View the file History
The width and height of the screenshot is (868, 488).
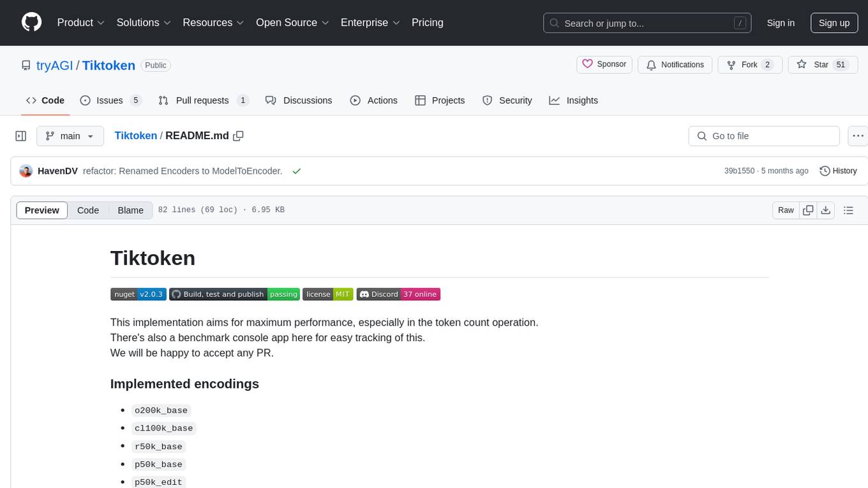838,171
